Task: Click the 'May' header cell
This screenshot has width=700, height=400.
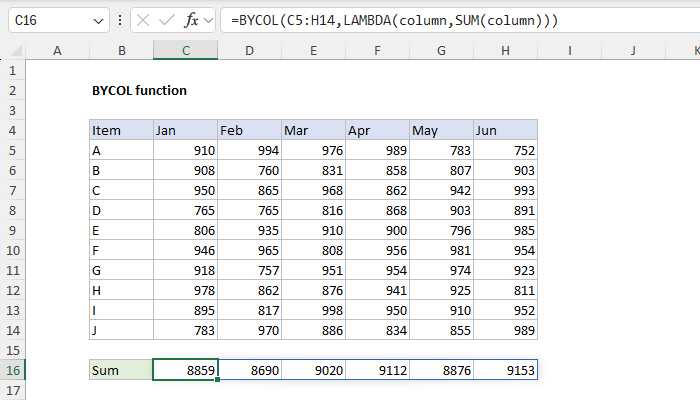Action: [442, 130]
